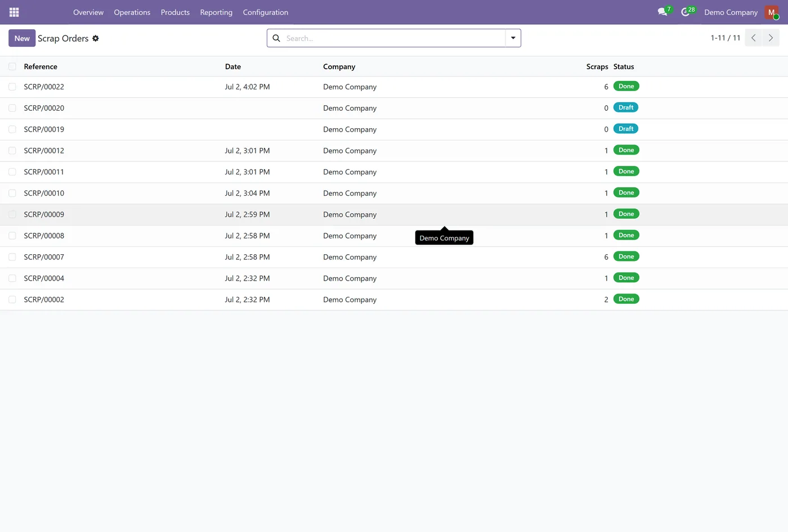Click the pager 1-11 / 11 counter

pyautogui.click(x=726, y=38)
